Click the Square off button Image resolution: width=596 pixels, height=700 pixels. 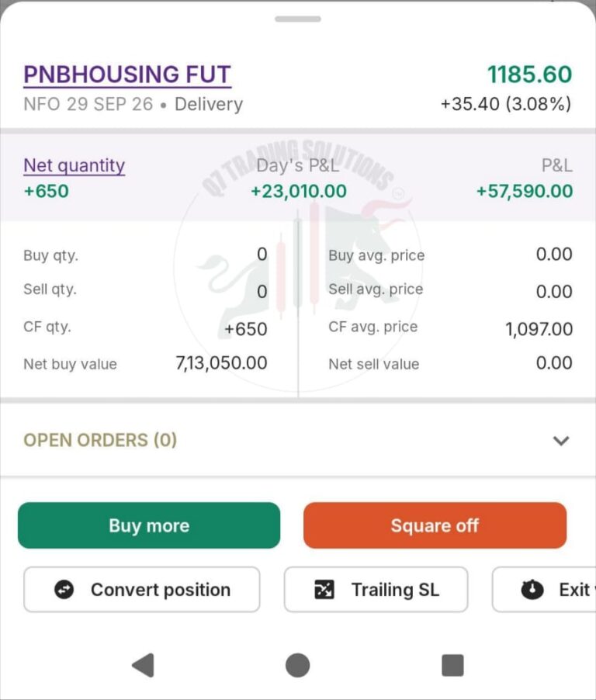[435, 525]
